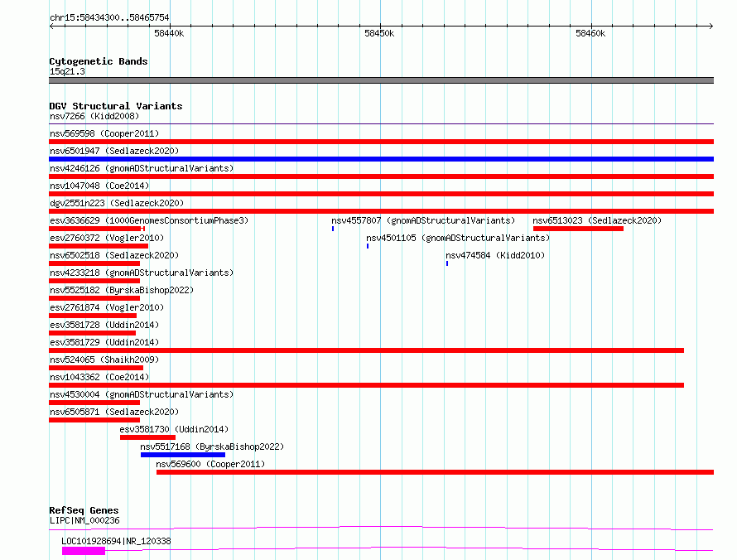Open variant nsv7266 (Kidd2008)
The image size is (737, 560).
click(94, 116)
